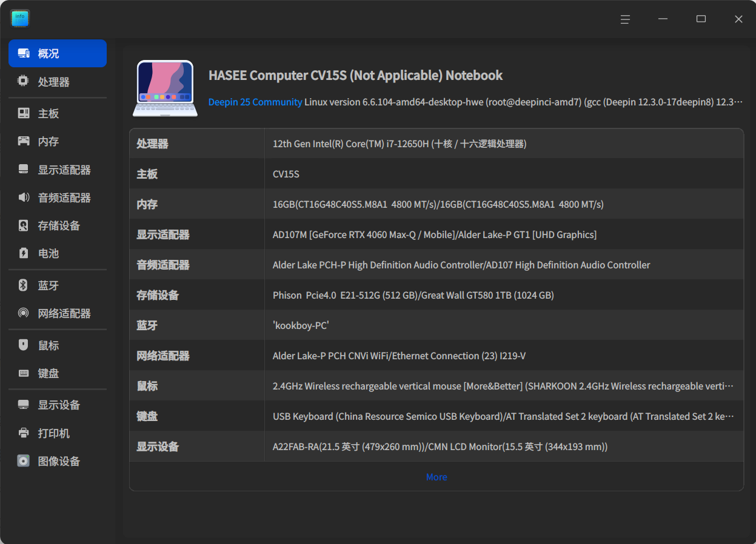This screenshot has width=756, height=544.
Task: Click the audio adapter speaker icon
Action: pos(24,197)
